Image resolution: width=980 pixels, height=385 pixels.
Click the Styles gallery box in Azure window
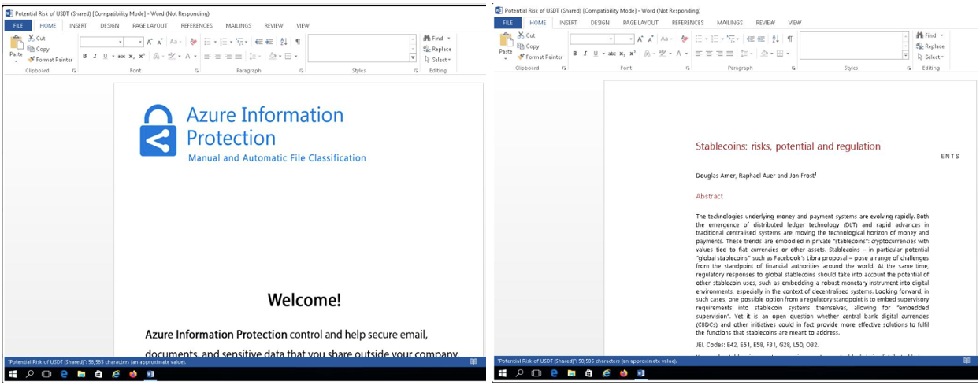click(358, 49)
